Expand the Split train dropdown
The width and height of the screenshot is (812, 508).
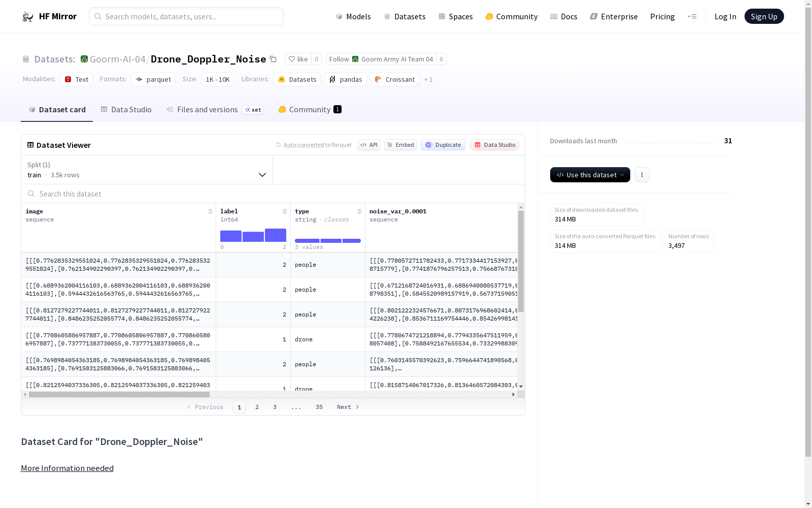coord(147,170)
